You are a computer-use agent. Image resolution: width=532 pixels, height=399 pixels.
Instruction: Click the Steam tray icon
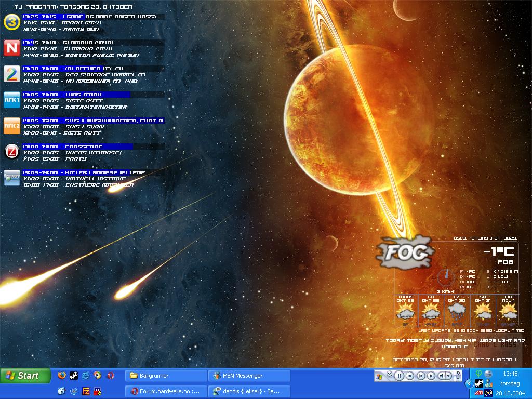(478, 383)
